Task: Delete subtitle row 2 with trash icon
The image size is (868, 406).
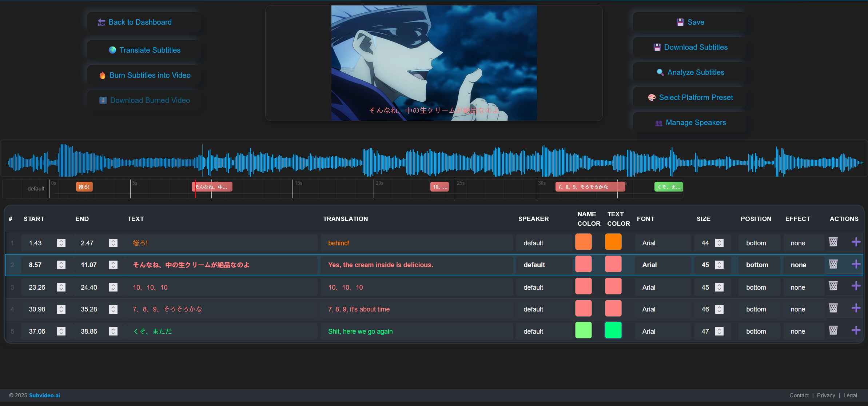Action: tap(833, 264)
